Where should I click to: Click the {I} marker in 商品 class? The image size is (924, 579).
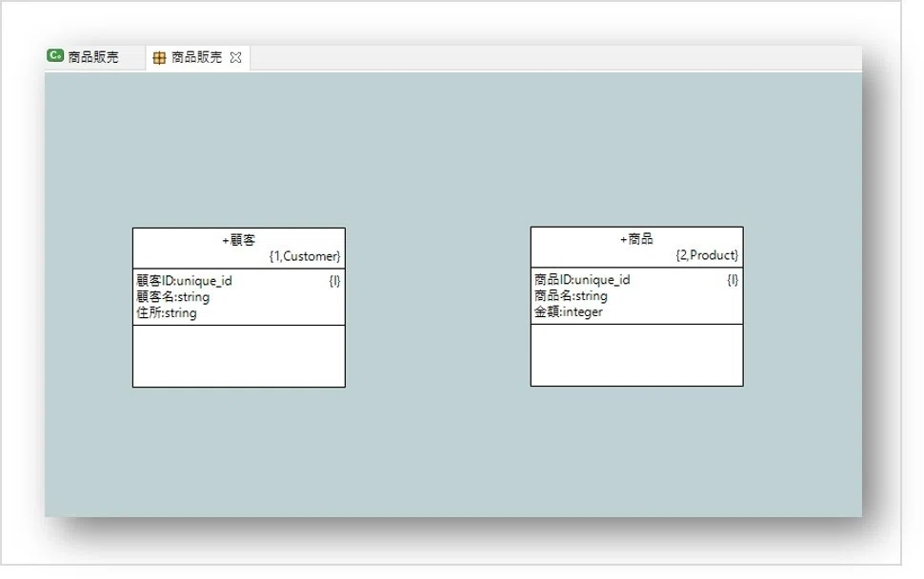coord(733,280)
